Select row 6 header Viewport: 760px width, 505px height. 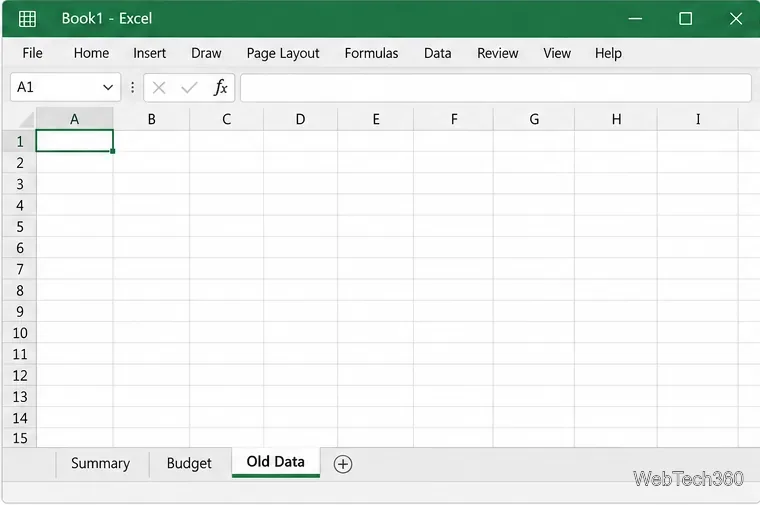coord(19,248)
